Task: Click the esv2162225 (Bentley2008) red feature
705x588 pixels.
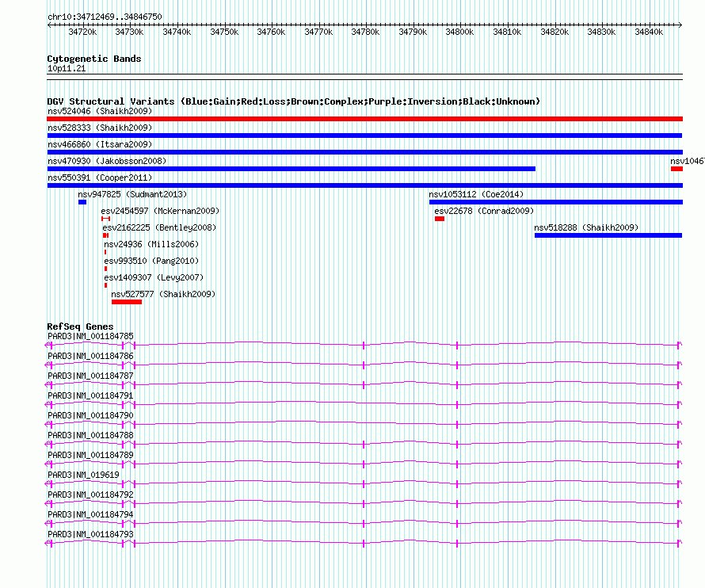Action: point(105,235)
